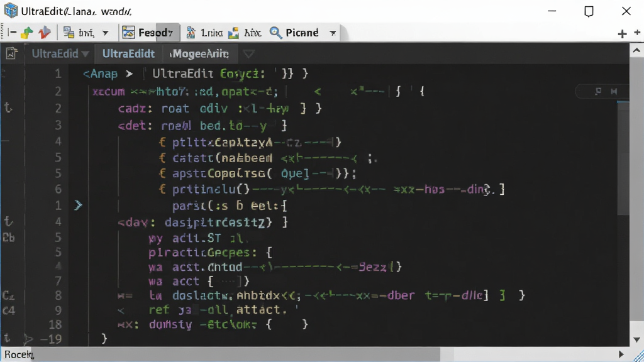Click the green up-arrow toolbar icon
The height and width of the screenshot is (362, 644).
tap(26, 33)
